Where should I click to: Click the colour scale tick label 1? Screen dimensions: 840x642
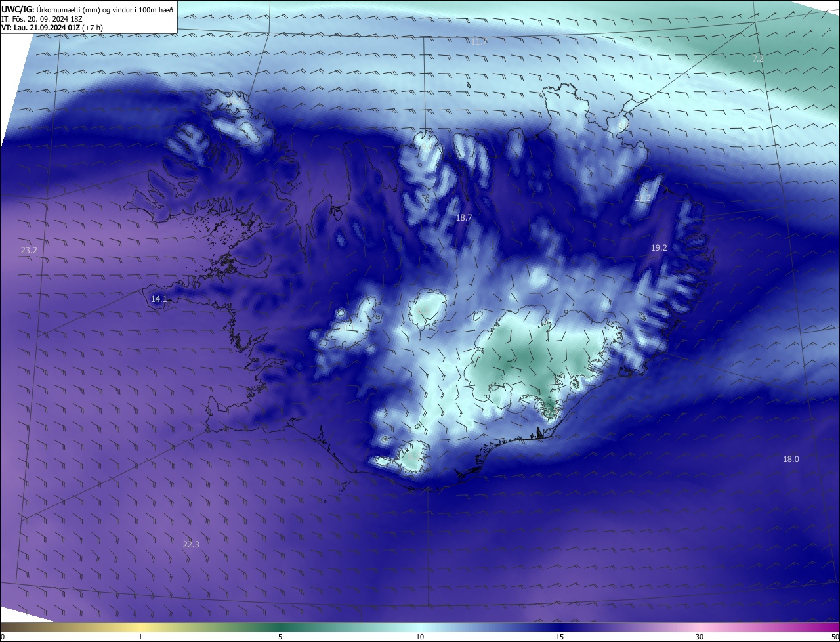coord(140,637)
